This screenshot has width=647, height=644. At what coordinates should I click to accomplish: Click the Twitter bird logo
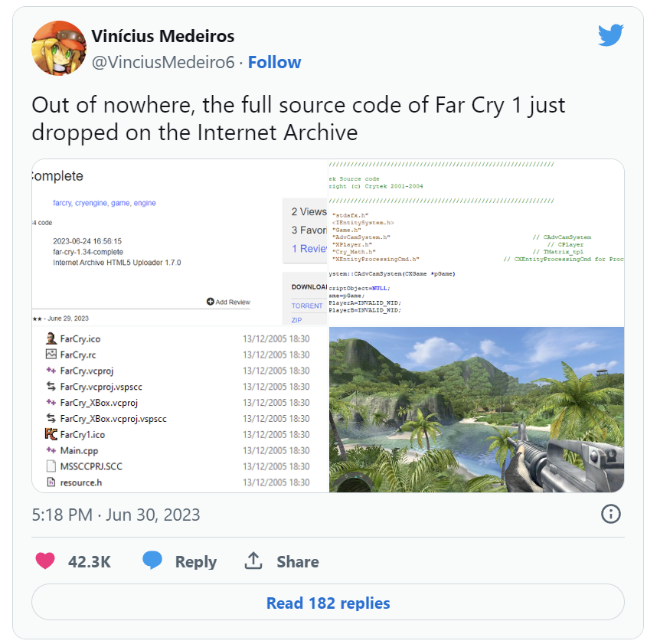point(611,35)
